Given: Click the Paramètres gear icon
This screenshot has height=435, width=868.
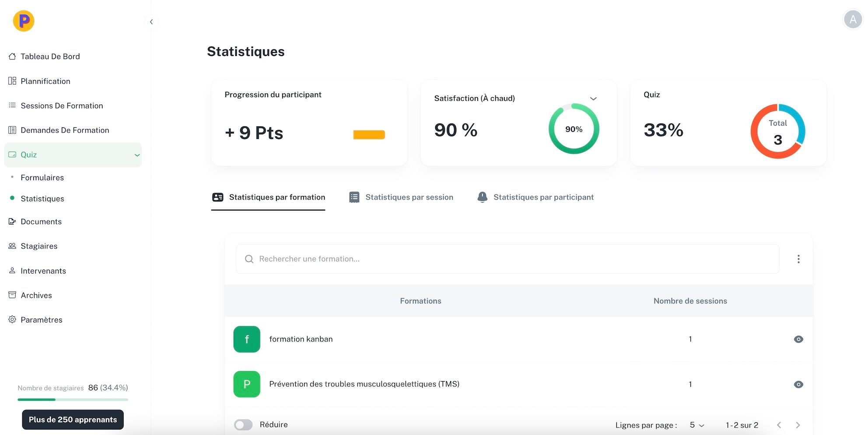Looking at the screenshot, I should [12, 319].
